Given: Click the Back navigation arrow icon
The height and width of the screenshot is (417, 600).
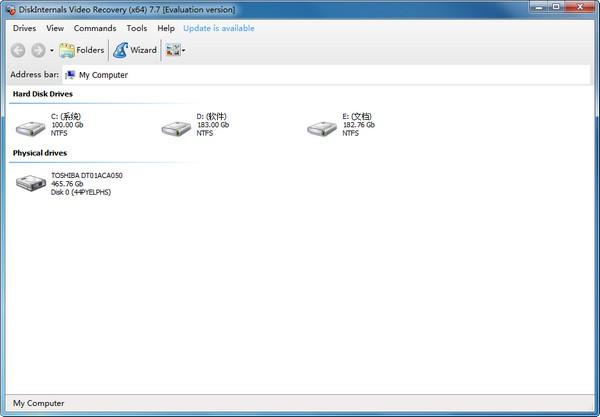Looking at the screenshot, I should click(18, 50).
